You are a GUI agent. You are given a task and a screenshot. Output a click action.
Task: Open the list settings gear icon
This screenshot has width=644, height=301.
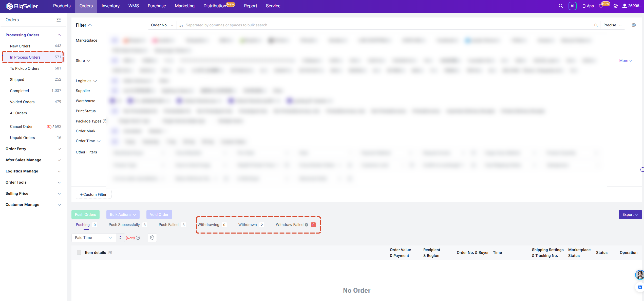(x=152, y=238)
